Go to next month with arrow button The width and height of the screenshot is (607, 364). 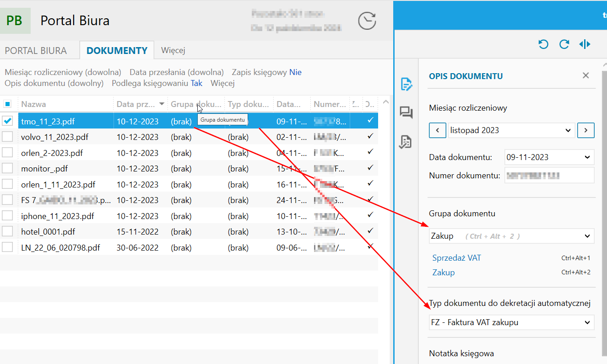click(x=586, y=130)
